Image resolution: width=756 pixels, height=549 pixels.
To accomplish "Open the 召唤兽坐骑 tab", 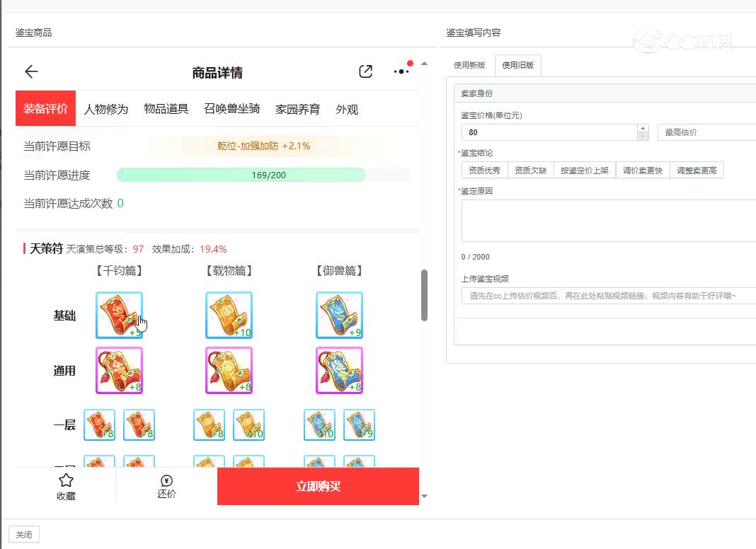I will [x=232, y=109].
